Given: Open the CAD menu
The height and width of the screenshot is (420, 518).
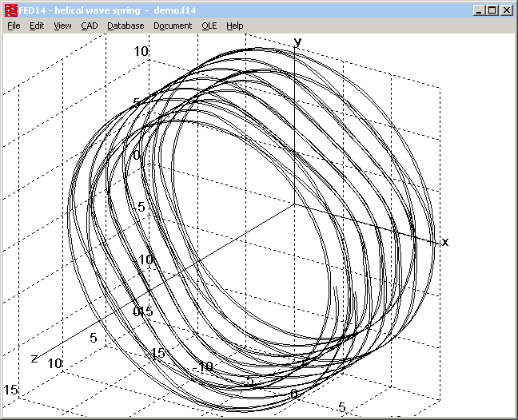Looking at the screenshot, I should click(x=89, y=26).
